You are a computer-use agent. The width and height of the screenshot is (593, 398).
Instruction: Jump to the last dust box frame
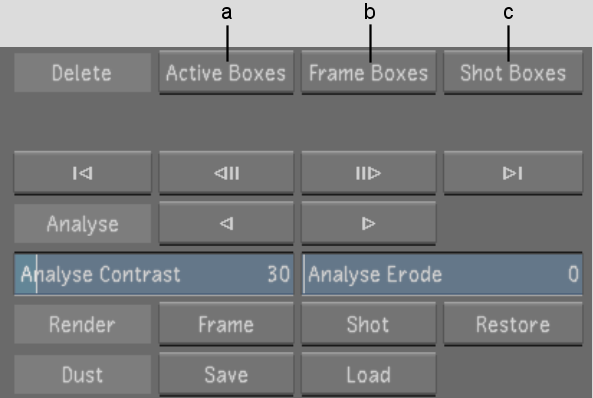[x=513, y=173]
